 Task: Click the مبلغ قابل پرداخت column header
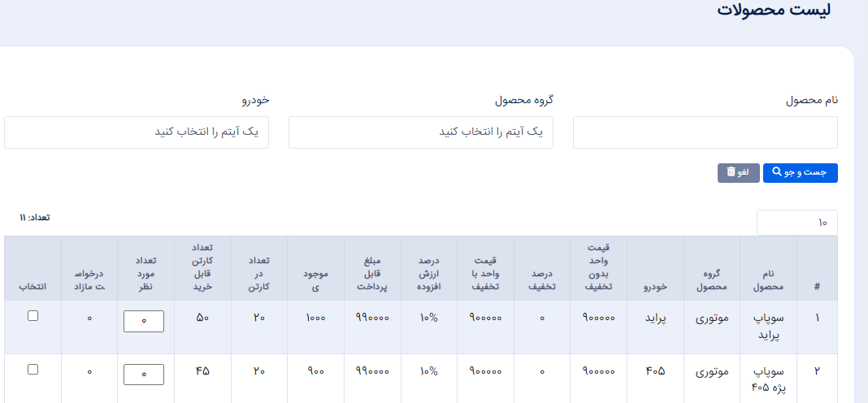pos(372,274)
